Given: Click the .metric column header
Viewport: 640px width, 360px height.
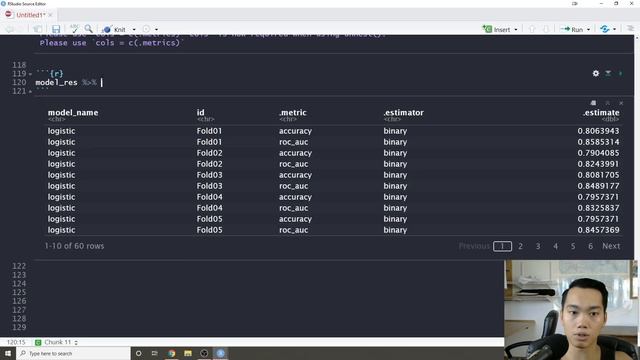Looking at the screenshot, I should click(x=293, y=112).
